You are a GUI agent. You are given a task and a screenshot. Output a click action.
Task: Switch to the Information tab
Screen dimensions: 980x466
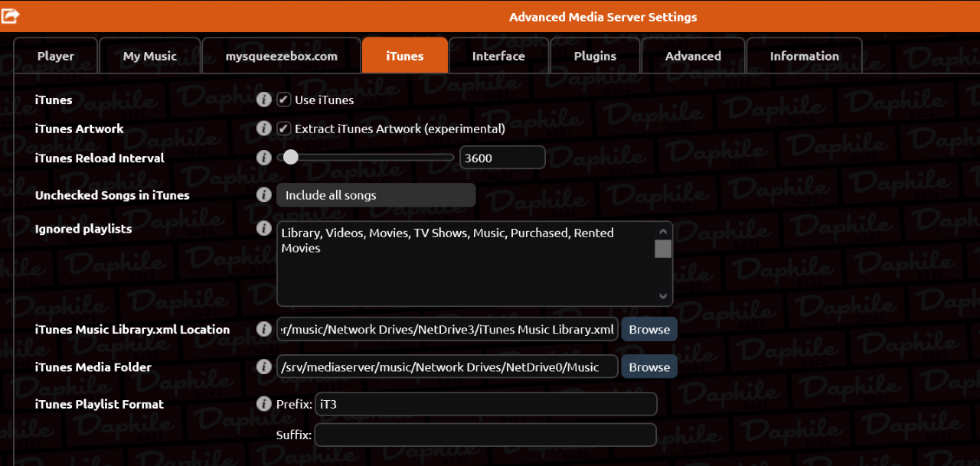805,56
